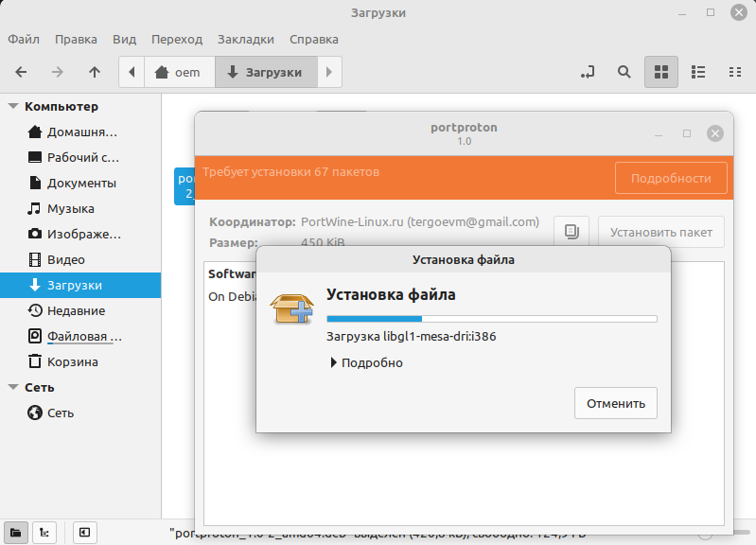Click the PortWine-Linux.ru coordinator text
756x545 pixels.
pyautogui.click(x=420, y=221)
